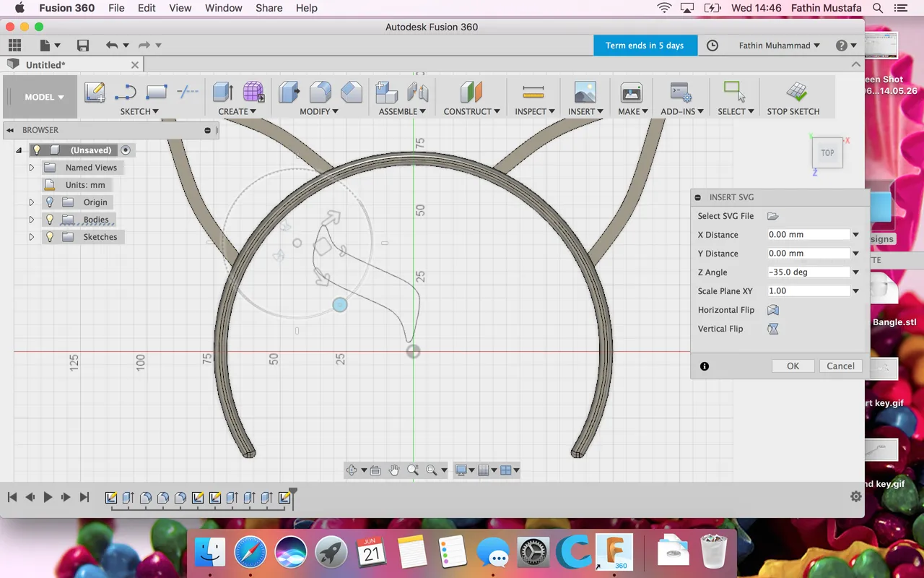
Task: Select the Line sketch tool
Action: [126, 92]
